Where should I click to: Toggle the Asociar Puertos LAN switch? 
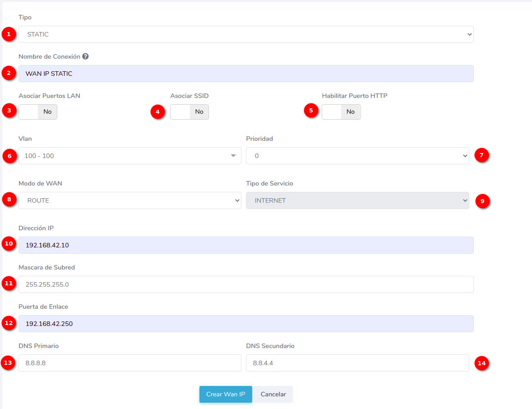[38, 112]
